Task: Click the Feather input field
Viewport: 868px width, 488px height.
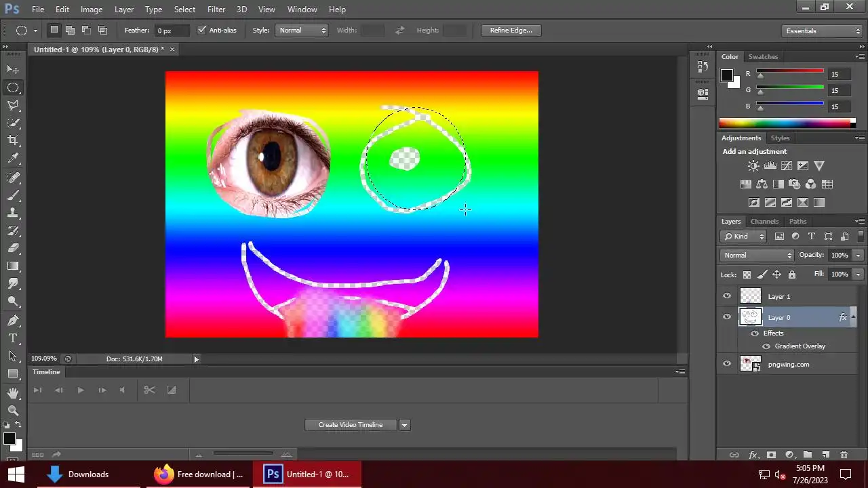Action: point(173,30)
